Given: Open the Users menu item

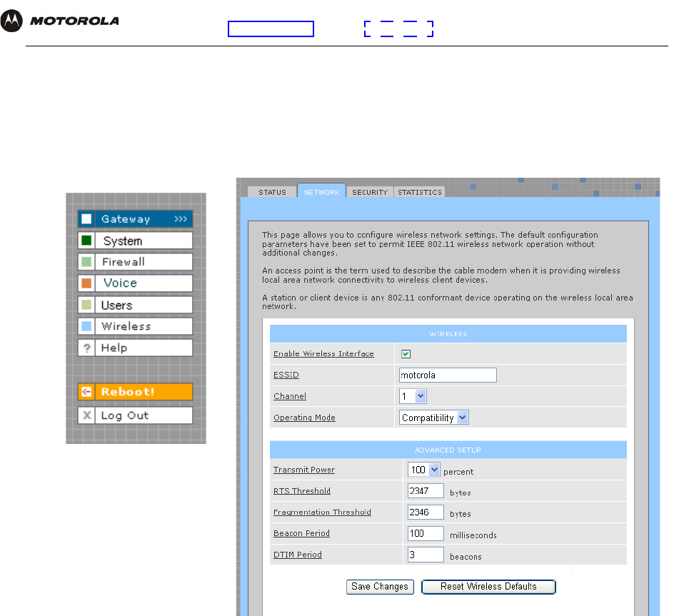Looking at the screenshot, I should coord(136,305).
